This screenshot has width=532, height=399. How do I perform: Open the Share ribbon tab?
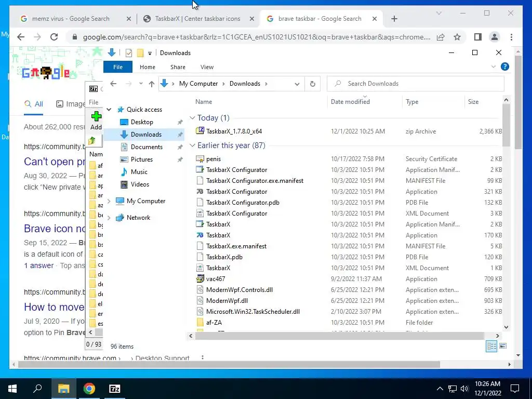coord(178,67)
